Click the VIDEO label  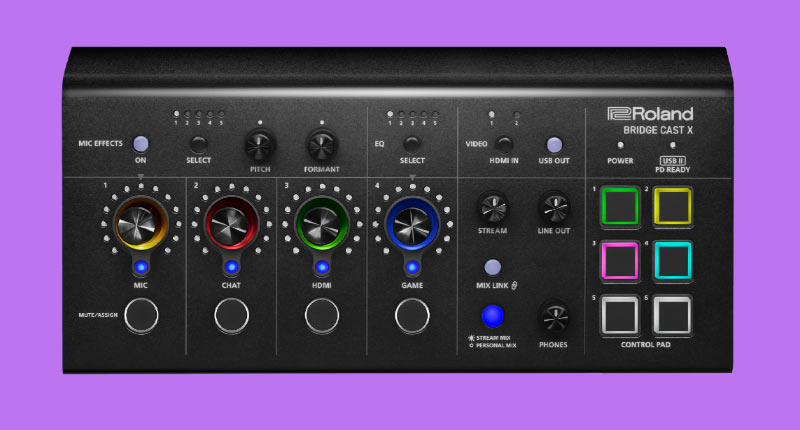pyautogui.click(x=476, y=144)
